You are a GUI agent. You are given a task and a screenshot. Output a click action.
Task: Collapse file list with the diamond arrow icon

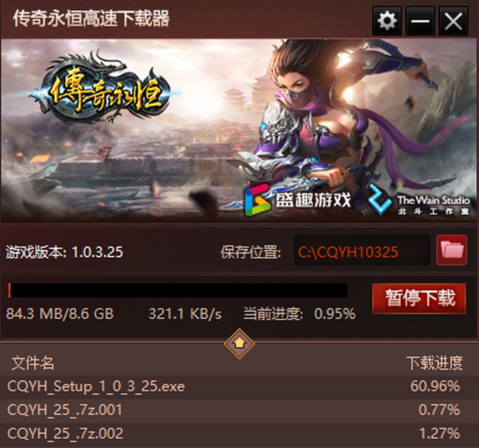point(239,343)
